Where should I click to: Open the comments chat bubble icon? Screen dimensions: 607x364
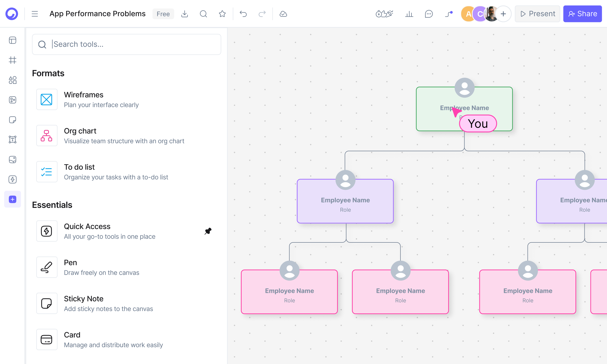(429, 14)
